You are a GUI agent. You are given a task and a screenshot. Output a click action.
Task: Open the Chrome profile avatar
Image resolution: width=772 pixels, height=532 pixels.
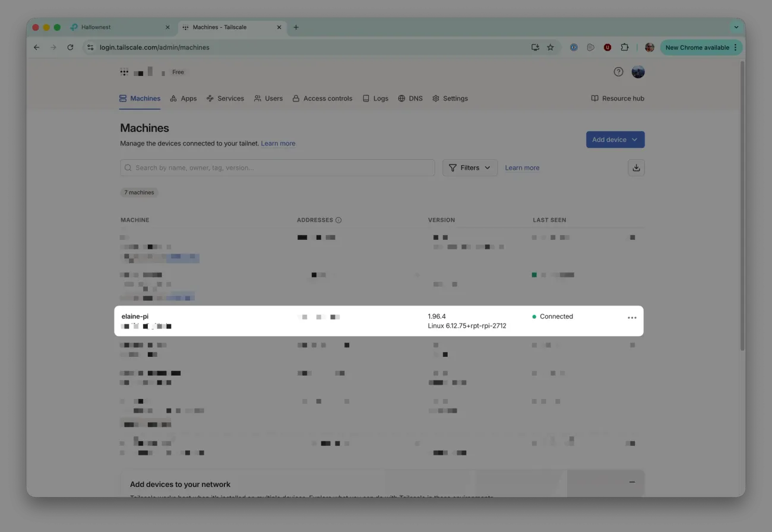point(650,47)
